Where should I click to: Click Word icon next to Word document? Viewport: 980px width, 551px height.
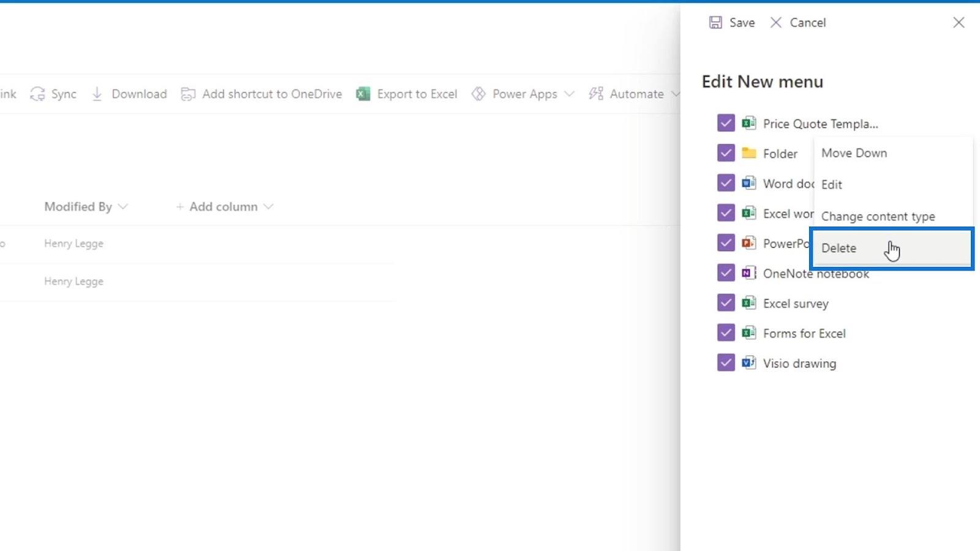[x=748, y=183]
